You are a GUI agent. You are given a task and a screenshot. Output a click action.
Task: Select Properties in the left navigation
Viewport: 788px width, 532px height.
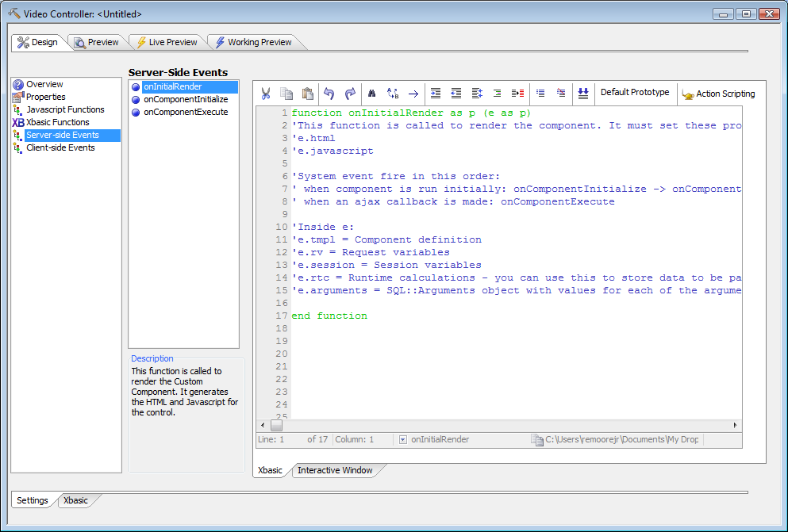click(x=46, y=97)
